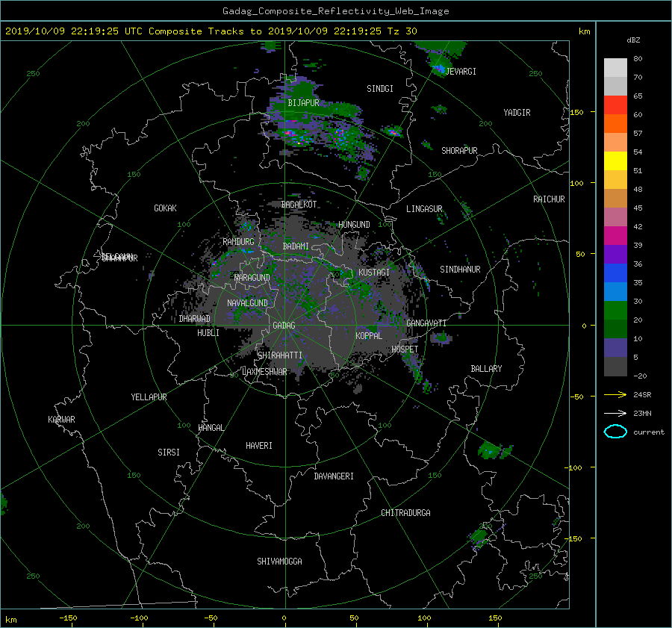Click the LAXMESHWAR city label
672x628 pixels.
pyautogui.click(x=264, y=372)
